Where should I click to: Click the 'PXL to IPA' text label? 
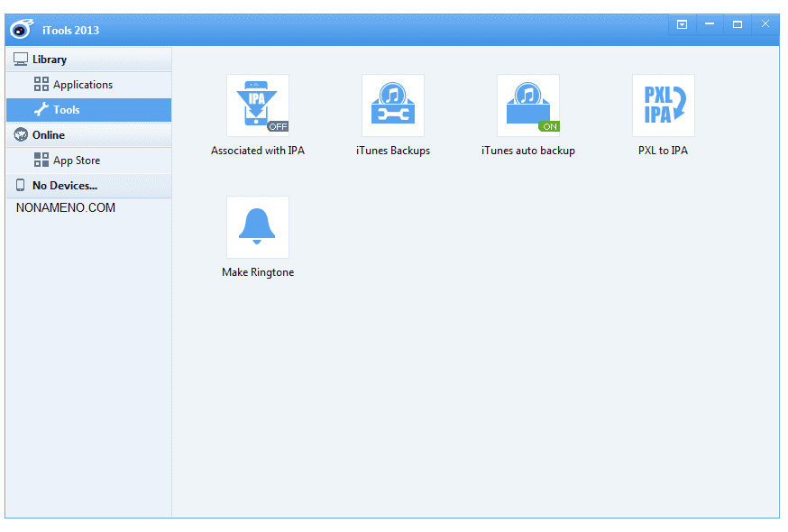click(663, 151)
